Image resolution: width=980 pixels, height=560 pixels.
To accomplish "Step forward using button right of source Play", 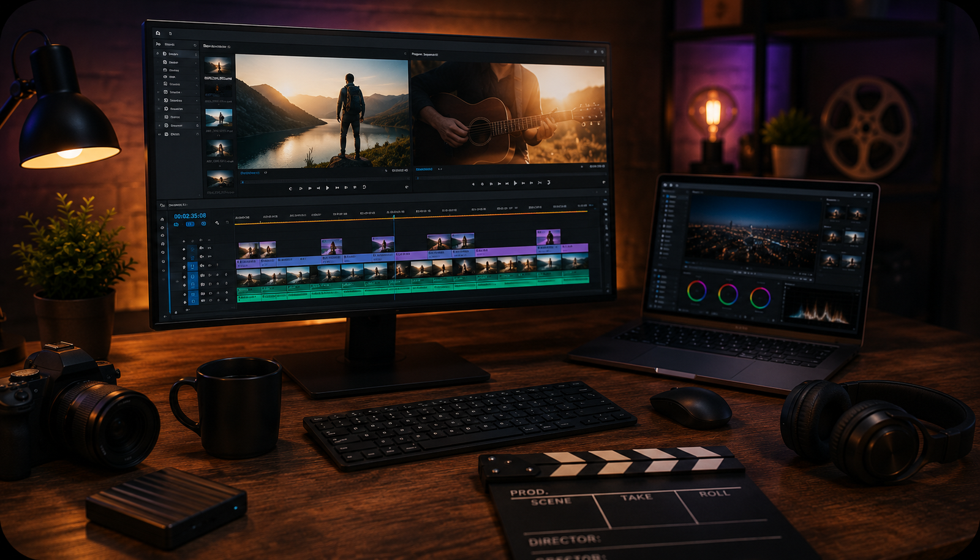I will click(x=337, y=187).
